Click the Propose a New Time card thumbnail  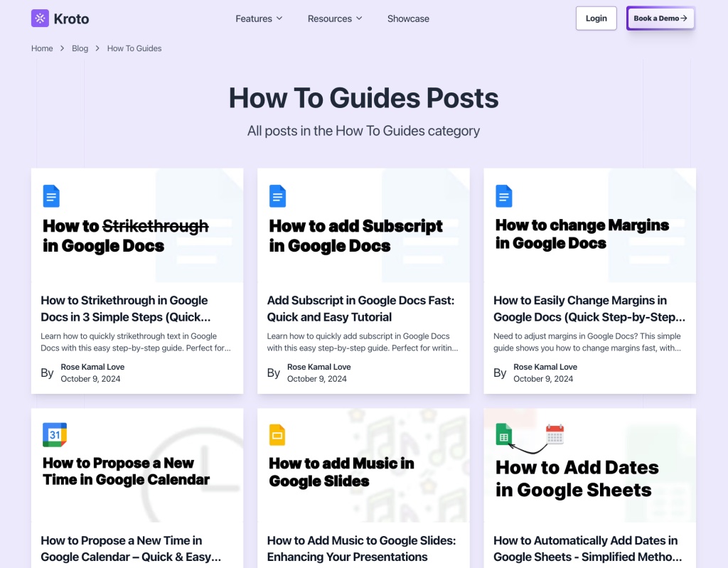pos(137,466)
